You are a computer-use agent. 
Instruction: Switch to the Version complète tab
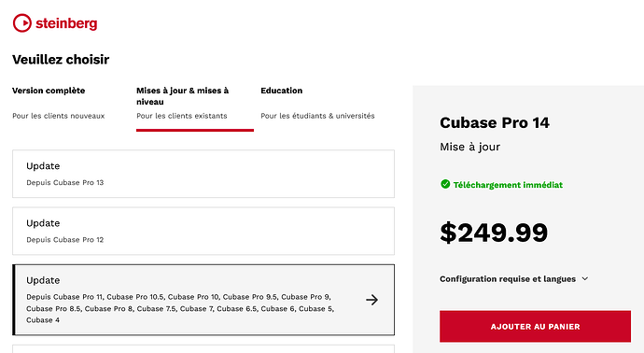click(58, 103)
